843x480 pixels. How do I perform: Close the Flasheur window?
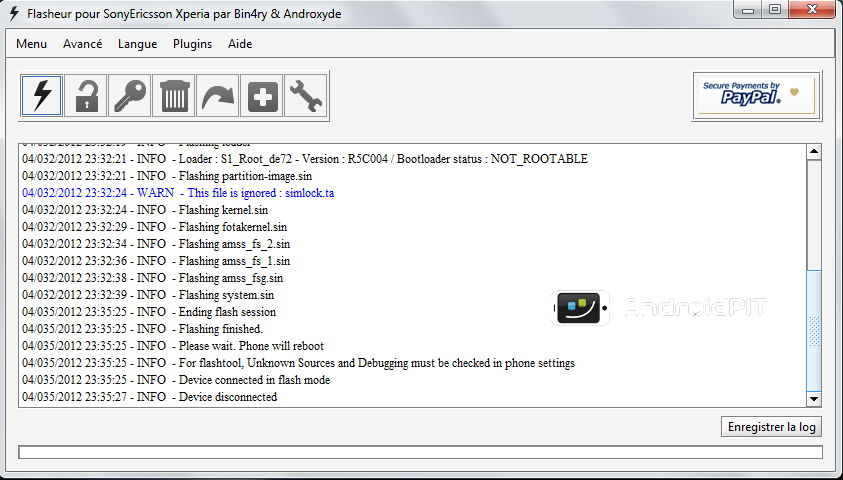pos(812,10)
